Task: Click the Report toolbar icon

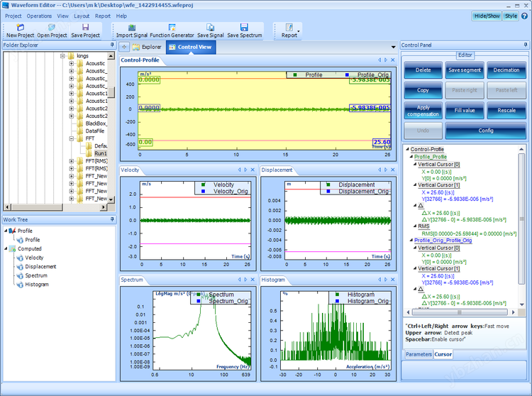Action: pos(289,28)
